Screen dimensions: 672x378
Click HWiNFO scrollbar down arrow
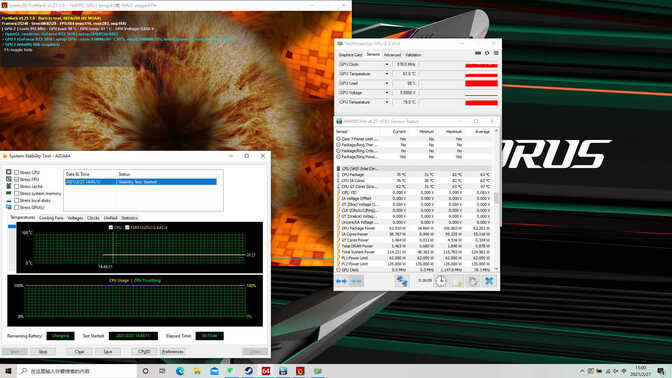(x=496, y=269)
